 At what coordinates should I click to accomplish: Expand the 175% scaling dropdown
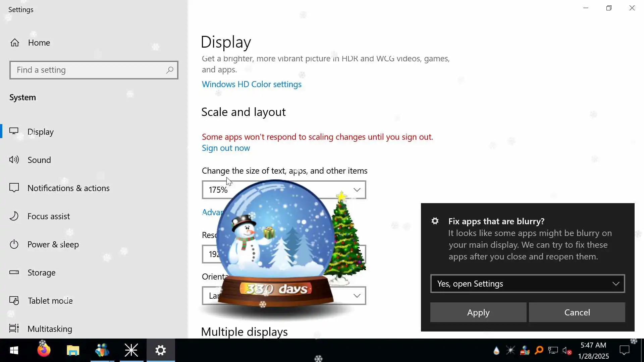pos(357,190)
